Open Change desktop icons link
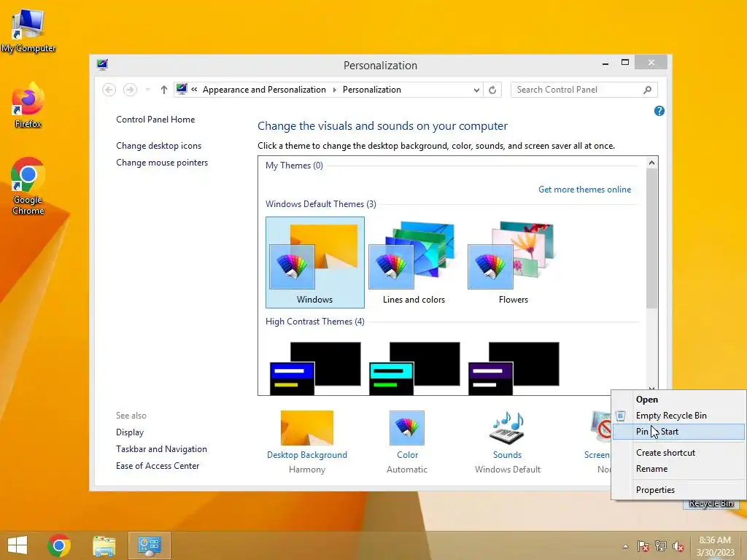Viewport: 747px width, 560px height. point(158,146)
